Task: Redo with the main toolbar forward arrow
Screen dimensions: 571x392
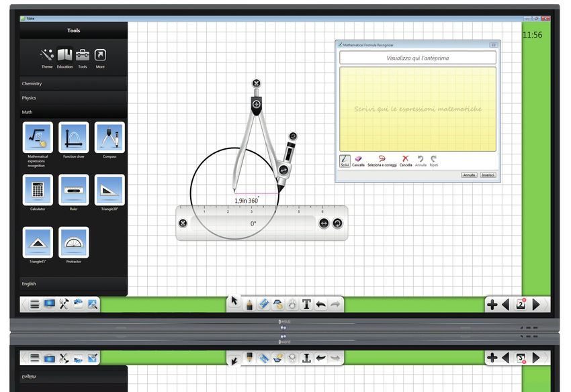Action: tap(335, 304)
